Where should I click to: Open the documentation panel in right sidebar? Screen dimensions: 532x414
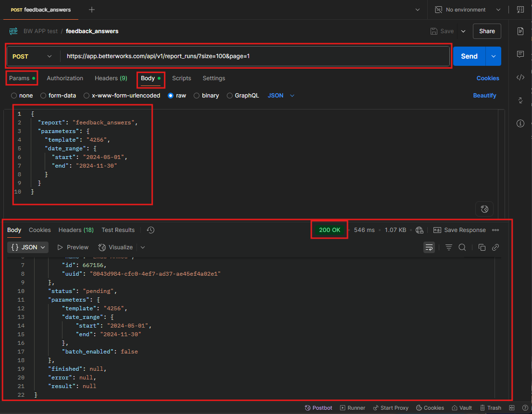click(520, 30)
